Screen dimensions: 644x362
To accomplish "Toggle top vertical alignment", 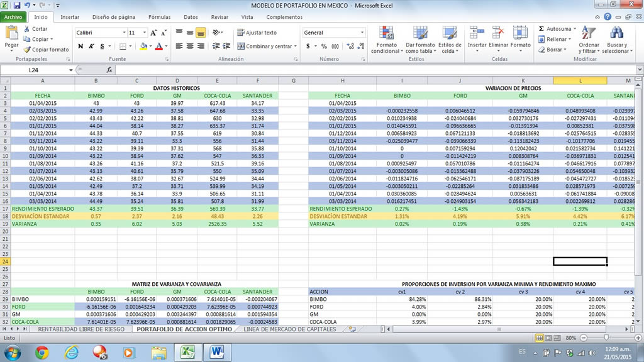I will coord(179,33).
